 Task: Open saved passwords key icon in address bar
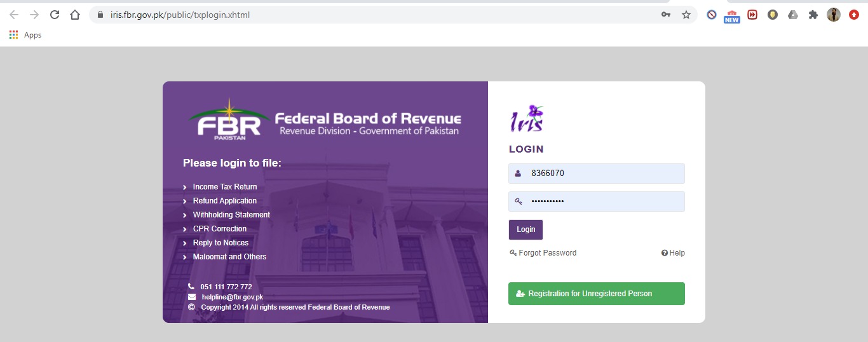point(666,15)
